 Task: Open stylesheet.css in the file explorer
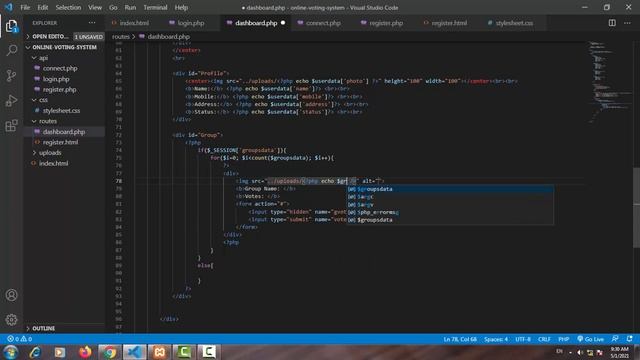coord(61,110)
